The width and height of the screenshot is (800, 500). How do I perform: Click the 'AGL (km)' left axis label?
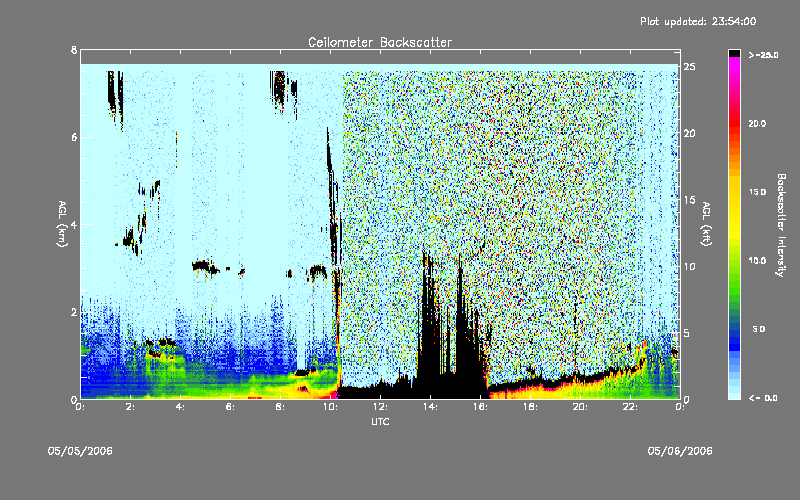(x=62, y=223)
